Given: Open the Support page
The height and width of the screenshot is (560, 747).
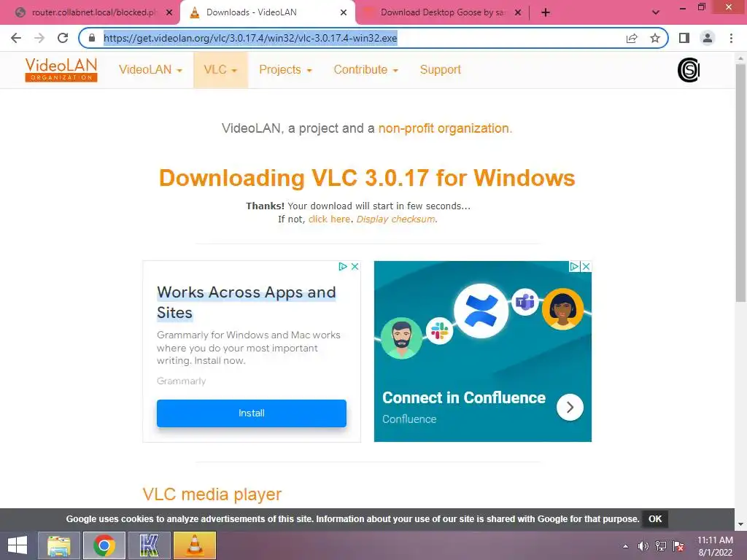Looking at the screenshot, I should coord(440,70).
